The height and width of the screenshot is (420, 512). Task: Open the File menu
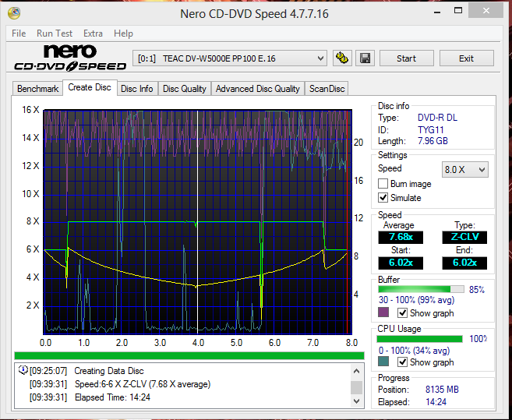click(19, 34)
